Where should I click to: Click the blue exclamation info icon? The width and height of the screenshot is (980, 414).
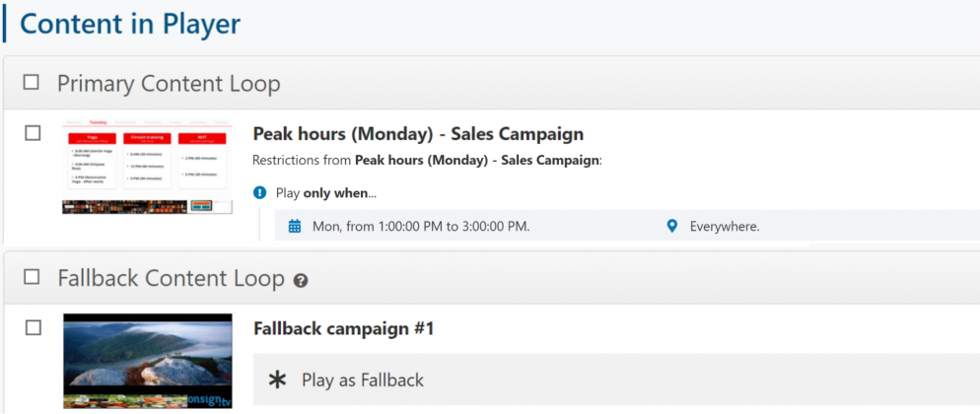pyautogui.click(x=260, y=193)
